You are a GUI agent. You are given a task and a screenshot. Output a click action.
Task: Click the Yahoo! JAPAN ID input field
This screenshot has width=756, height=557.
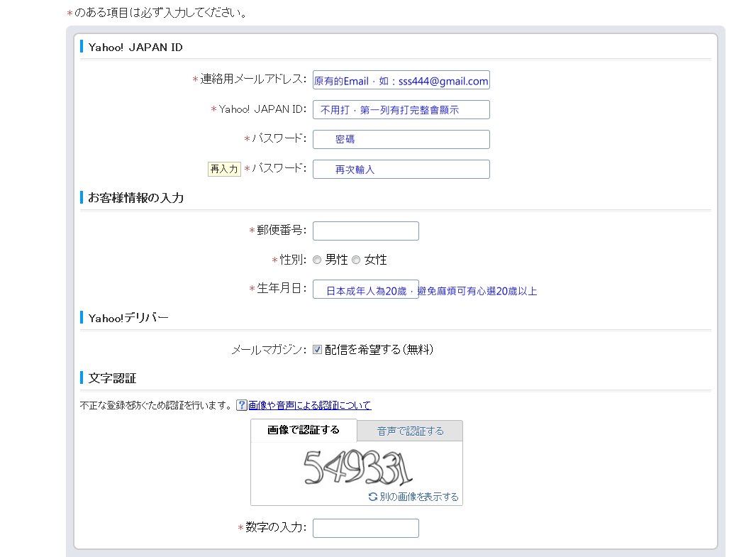coord(401,110)
